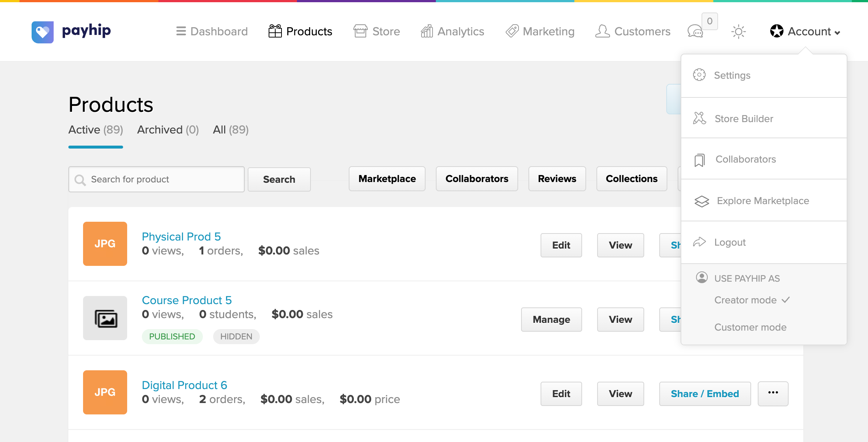Click the Collaborators filter button

(477, 179)
